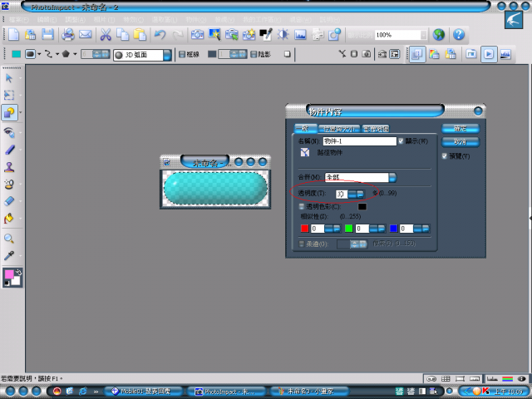Click the teal 3D button in the document
Viewport: 532px width, 399px height.
point(215,188)
